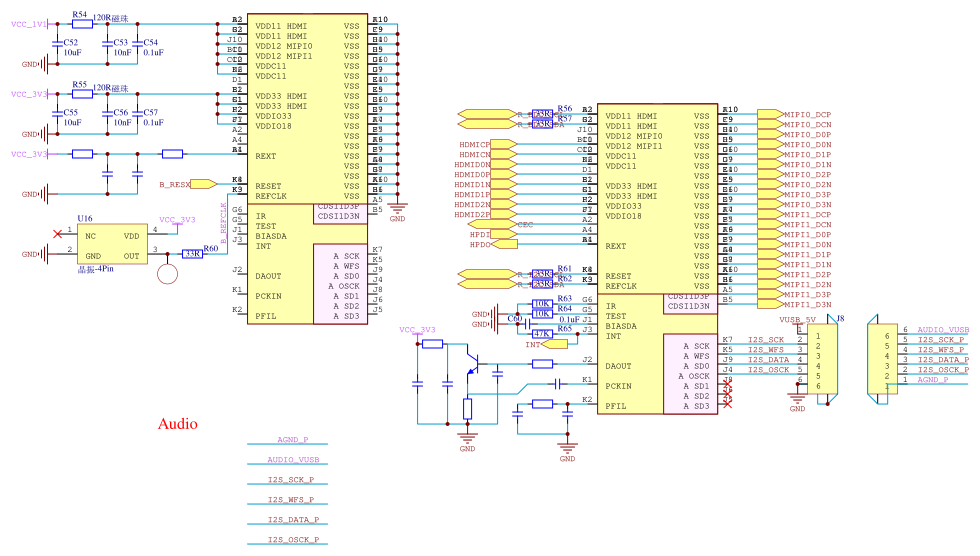Select the U16 crystal oscillator component
This screenshot has height=556, width=980.
[x=111, y=244]
